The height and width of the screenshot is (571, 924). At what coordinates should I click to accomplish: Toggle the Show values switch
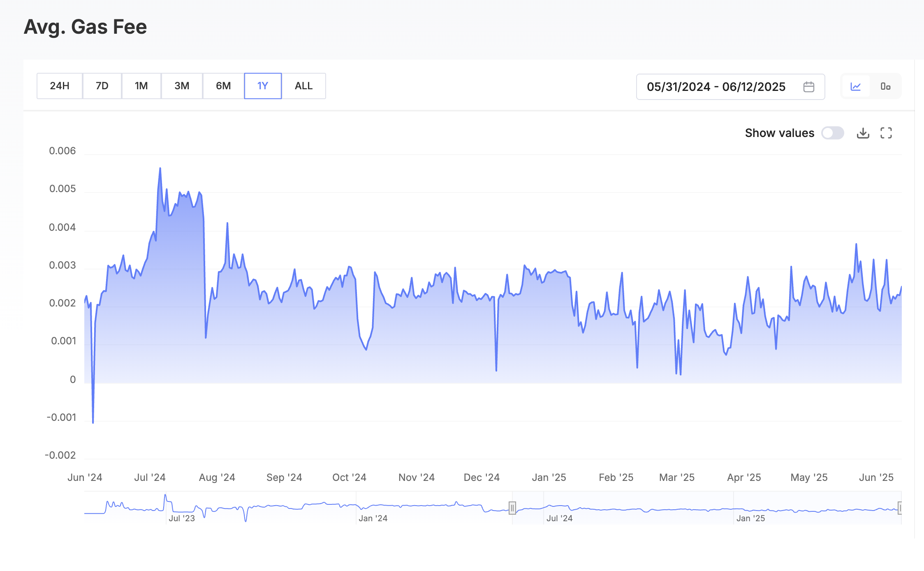[x=832, y=133]
